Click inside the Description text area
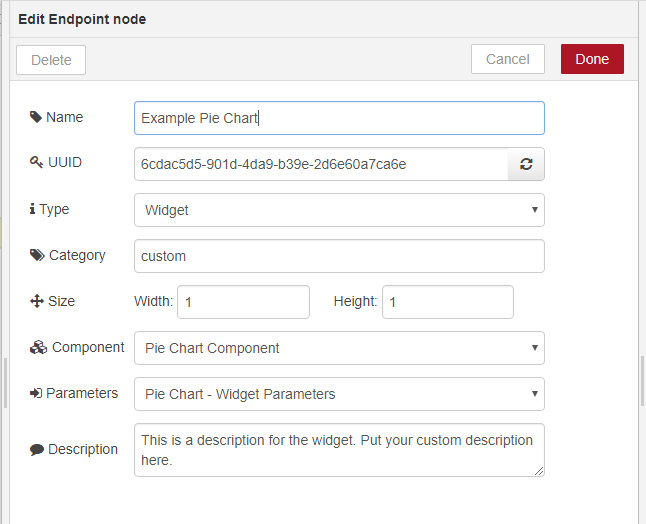Screen dimensions: 646x524 339,450
